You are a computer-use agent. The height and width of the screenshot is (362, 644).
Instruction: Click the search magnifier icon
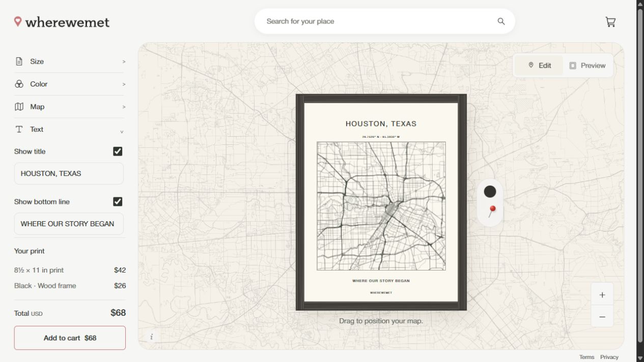click(x=501, y=21)
